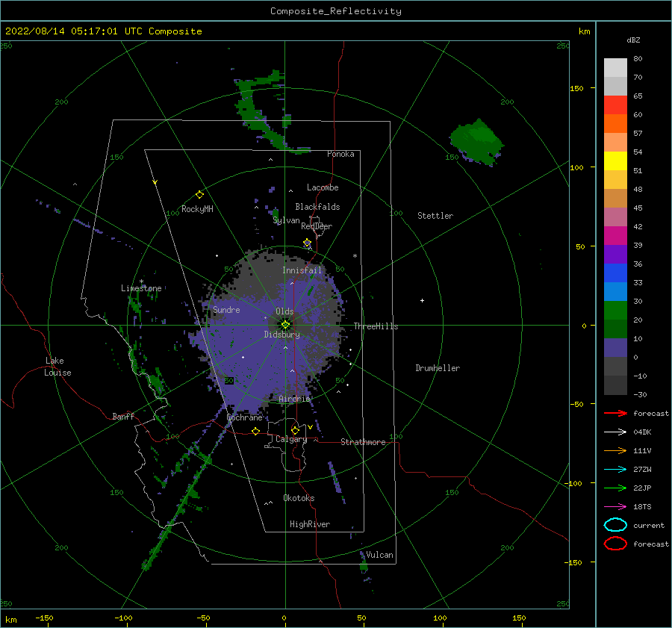Viewport: 672px width, 628px height.
Task: Click the green radar echo northwest of Stettler
Action: pyautogui.click(x=476, y=141)
